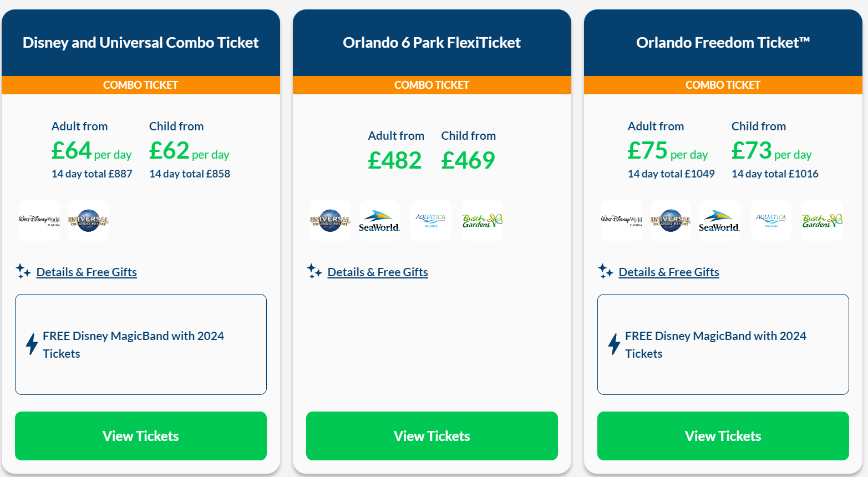Click the Busch Gardens logo in Freedom Ticket card
Screen dimensions: 868x477
823,220
